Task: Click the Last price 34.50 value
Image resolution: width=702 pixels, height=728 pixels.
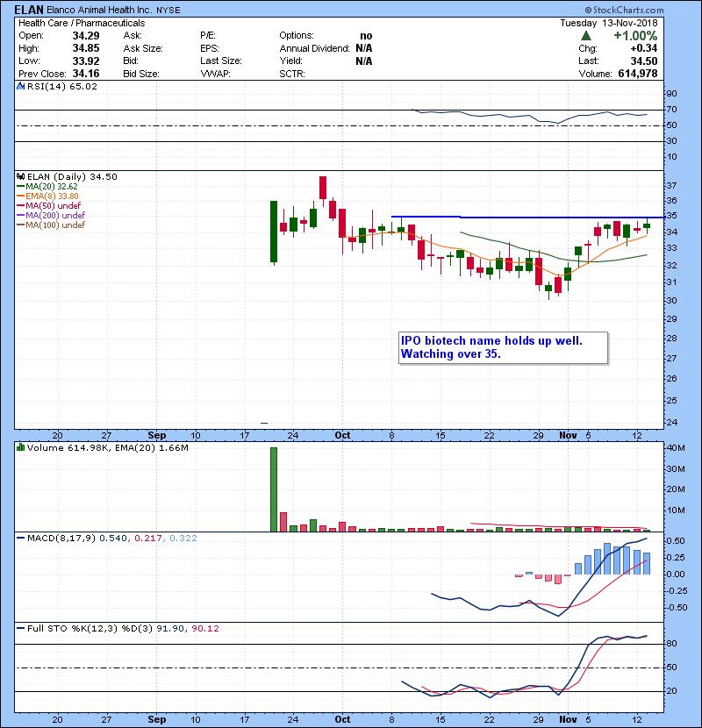Action: pyautogui.click(x=644, y=61)
